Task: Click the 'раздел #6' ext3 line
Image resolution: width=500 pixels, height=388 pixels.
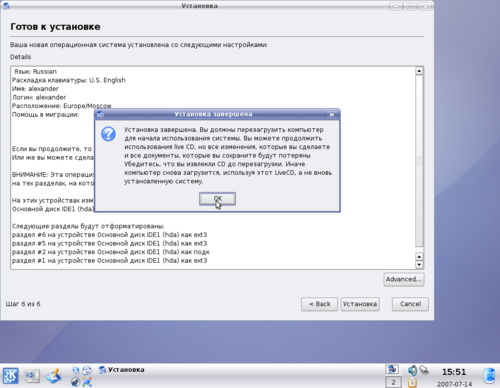Action: tap(109, 235)
